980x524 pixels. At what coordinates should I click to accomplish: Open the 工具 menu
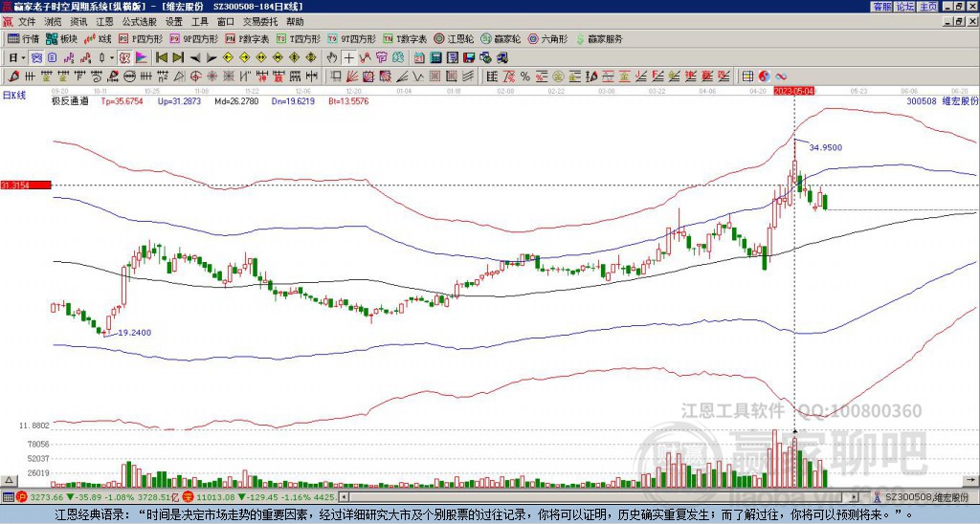199,22
